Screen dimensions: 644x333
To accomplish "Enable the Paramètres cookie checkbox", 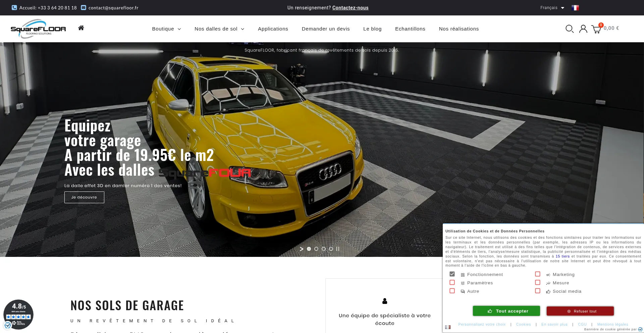I will tap(452, 282).
